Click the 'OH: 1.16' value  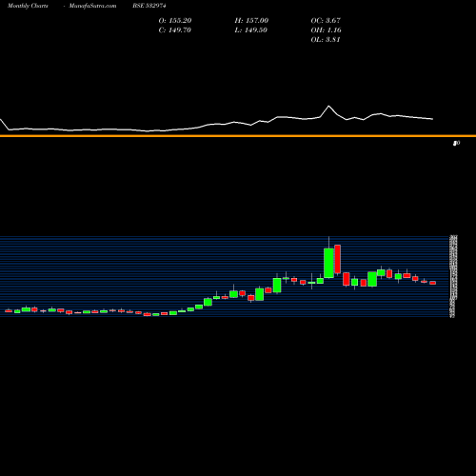point(326,30)
